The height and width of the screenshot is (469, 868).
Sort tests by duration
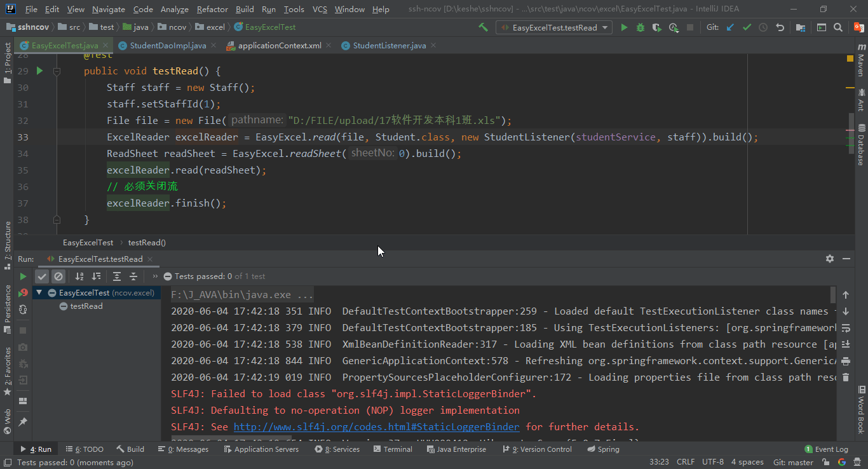96,276
